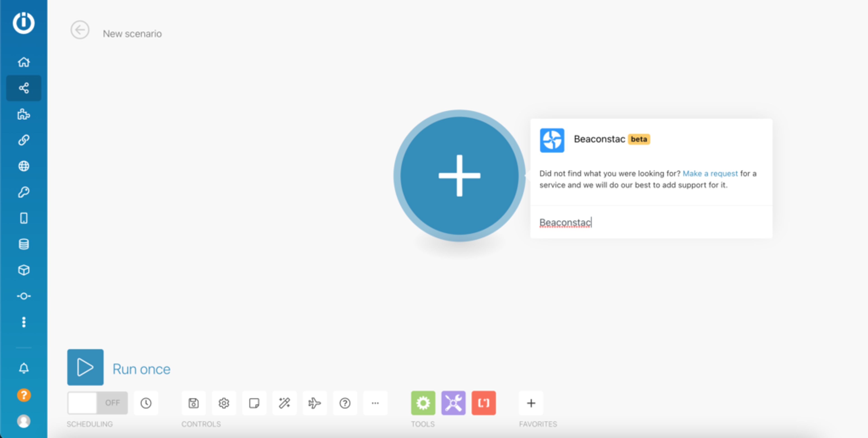
Task: Click the Beaconstac app logo icon
Action: pyautogui.click(x=552, y=140)
